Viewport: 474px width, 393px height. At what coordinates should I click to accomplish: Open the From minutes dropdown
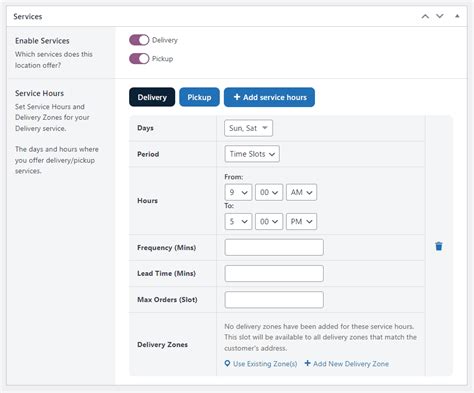[269, 192]
